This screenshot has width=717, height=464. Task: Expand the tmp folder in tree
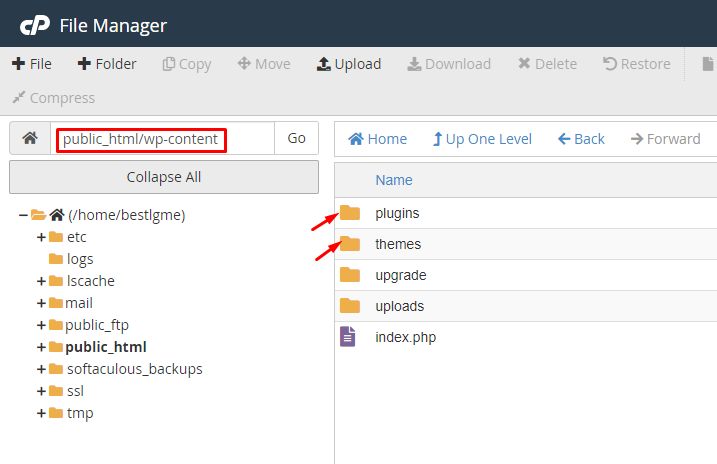(41, 413)
